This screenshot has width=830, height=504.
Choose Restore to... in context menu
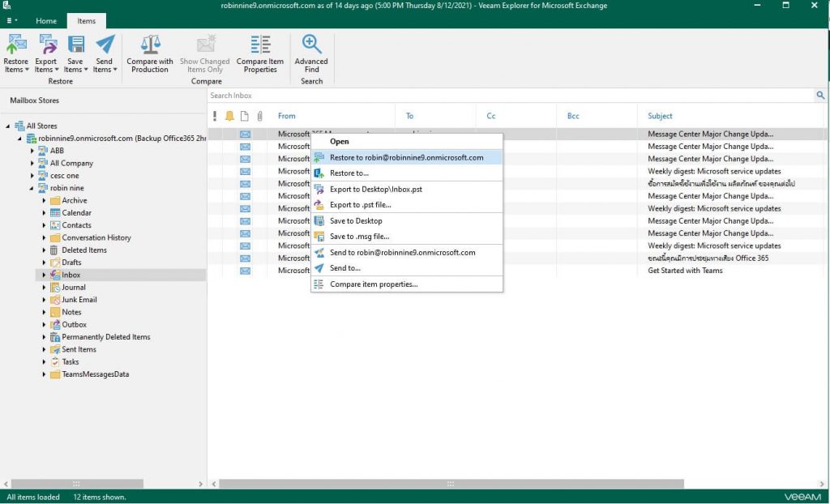pos(407,173)
